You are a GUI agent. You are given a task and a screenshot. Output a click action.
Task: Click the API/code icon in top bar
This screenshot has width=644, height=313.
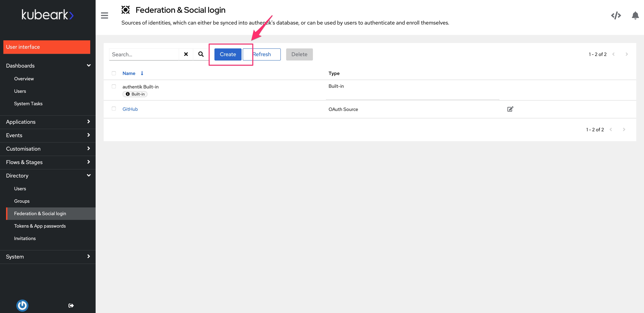tap(616, 15)
